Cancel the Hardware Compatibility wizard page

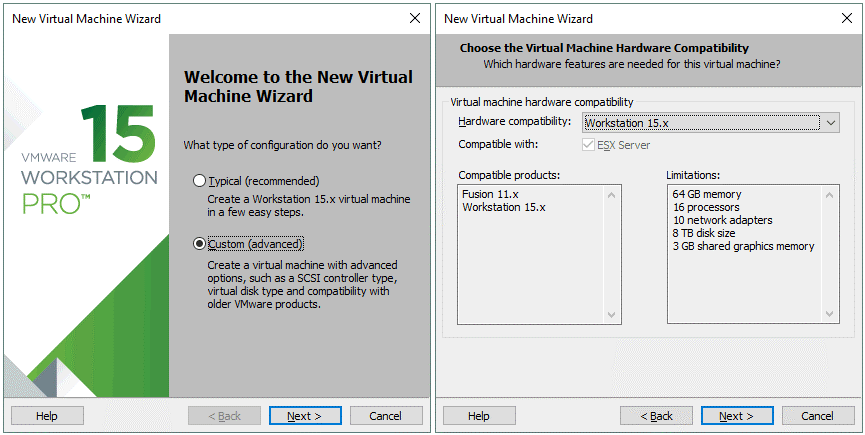(x=818, y=416)
